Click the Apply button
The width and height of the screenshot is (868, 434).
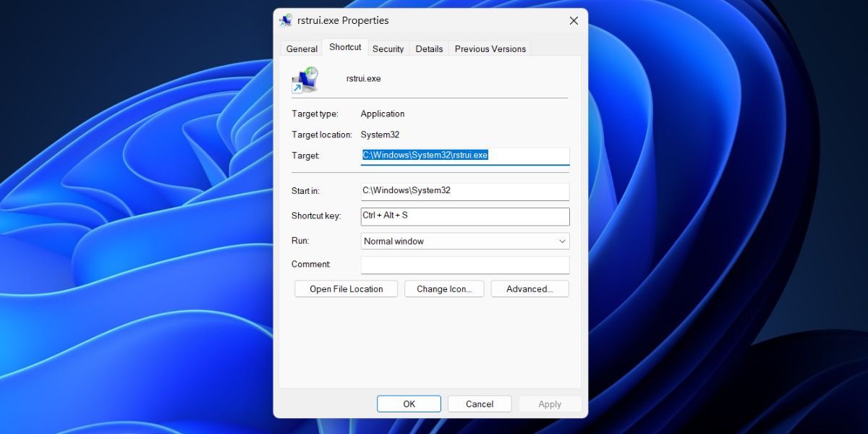tap(550, 404)
